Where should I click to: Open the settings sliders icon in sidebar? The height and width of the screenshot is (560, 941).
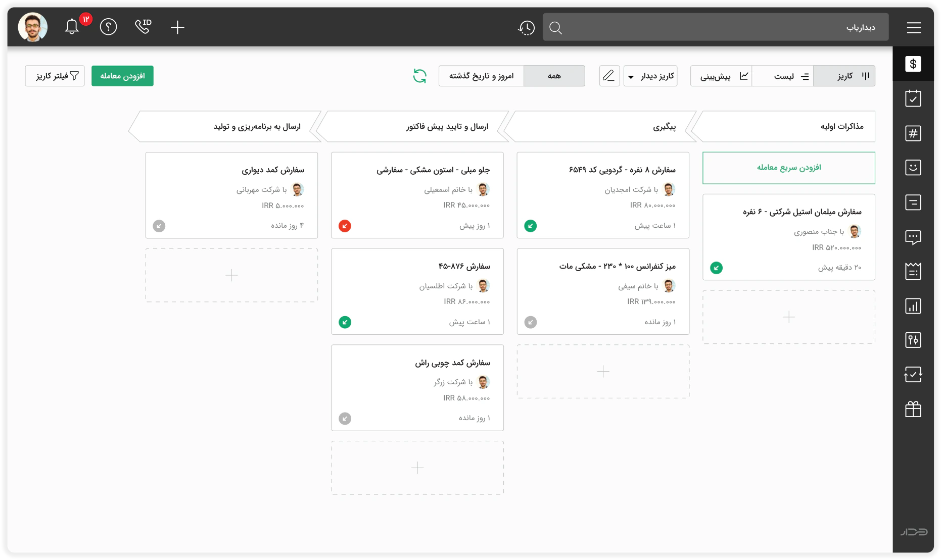coord(913,340)
